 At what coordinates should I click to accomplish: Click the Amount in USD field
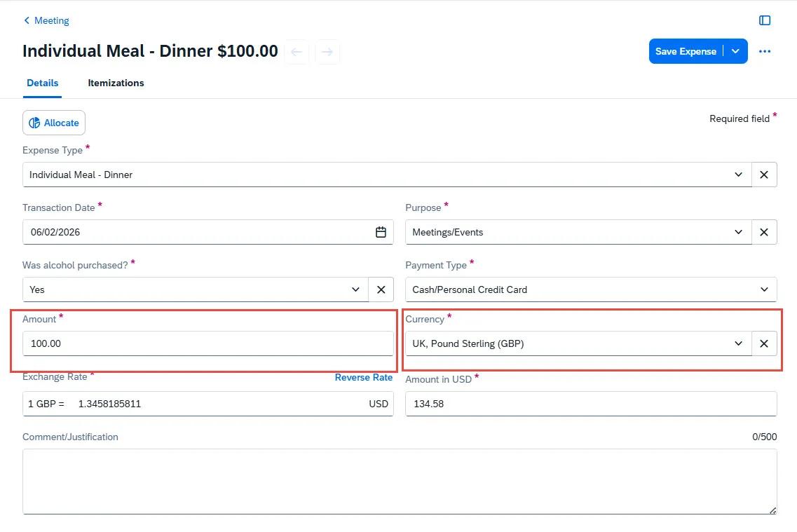(591, 404)
